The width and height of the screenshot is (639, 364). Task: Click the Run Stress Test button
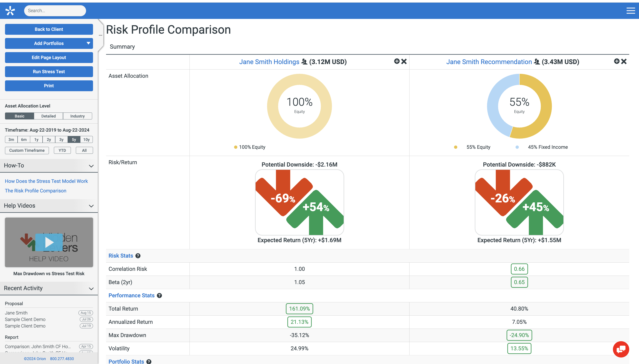coord(49,71)
